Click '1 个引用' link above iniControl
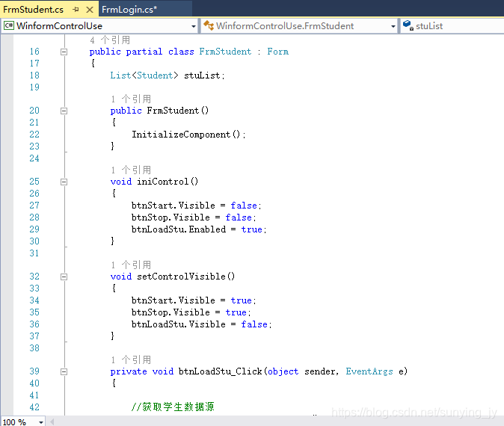 point(131,170)
